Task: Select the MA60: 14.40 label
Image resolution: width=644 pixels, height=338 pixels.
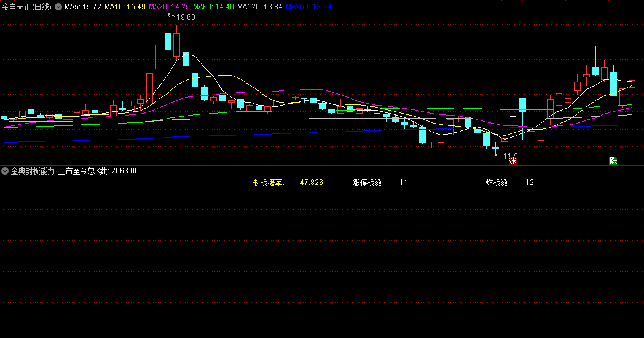Action: tap(214, 7)
